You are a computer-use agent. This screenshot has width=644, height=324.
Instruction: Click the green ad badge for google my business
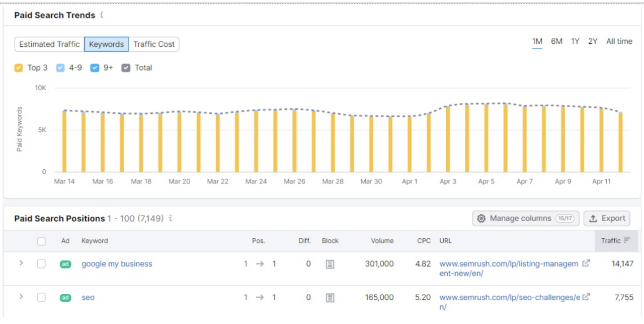[65, 264]
